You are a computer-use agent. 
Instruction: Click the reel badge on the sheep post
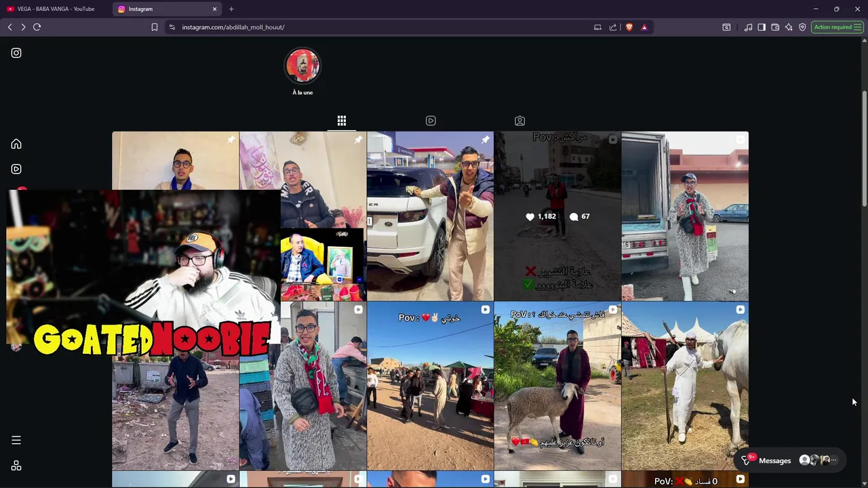(x=613, y=310)
